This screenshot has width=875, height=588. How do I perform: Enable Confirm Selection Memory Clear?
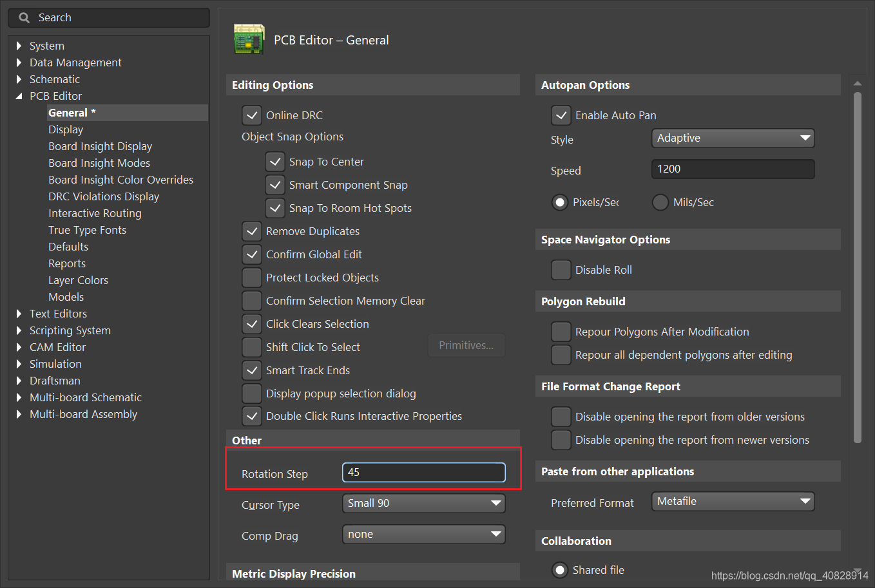(x=252, y=301)
